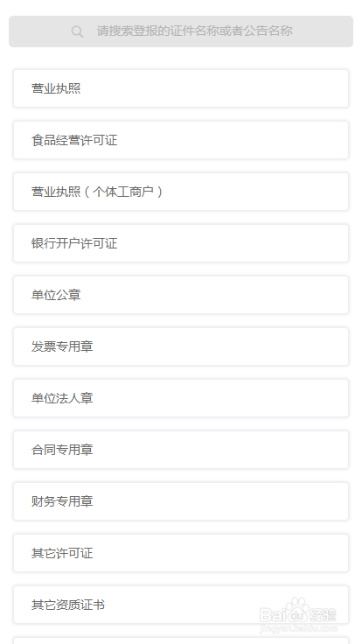Click the partially visible item at bottom

click(x=181, y=640)
